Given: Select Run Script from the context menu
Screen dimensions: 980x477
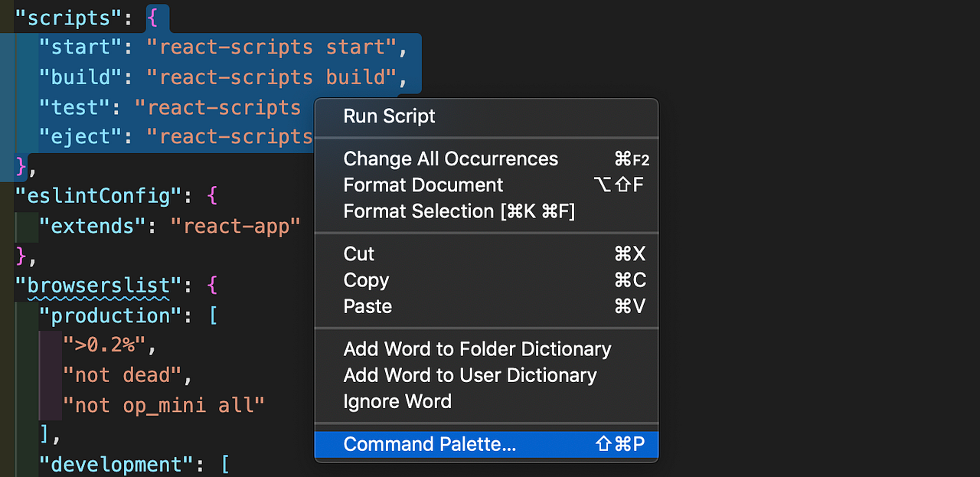Looking at the screenshot, I should point(390,116).
